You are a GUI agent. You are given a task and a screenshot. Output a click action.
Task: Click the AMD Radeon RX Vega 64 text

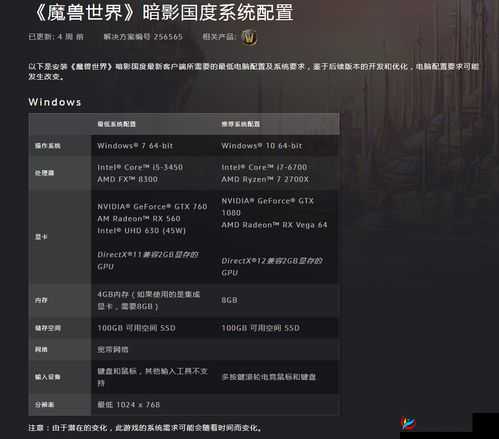coord(274,225)
